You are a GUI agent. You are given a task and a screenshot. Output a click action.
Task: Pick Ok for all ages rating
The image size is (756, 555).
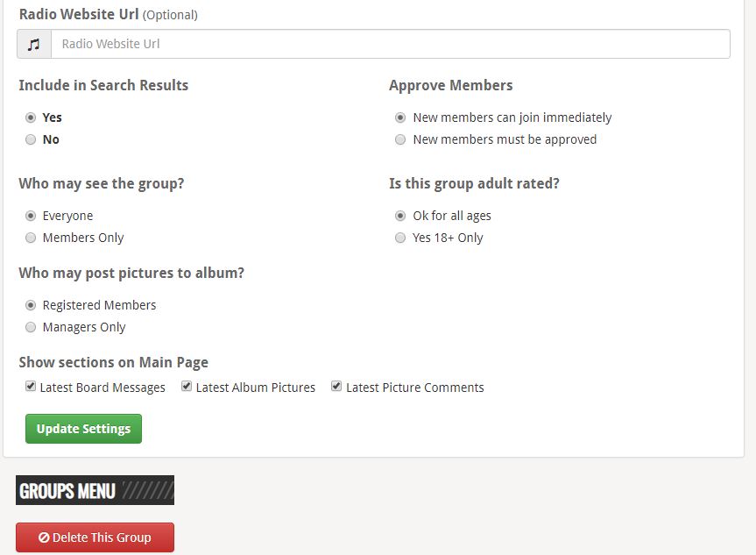pyautogui.click(x=400, y=216)
